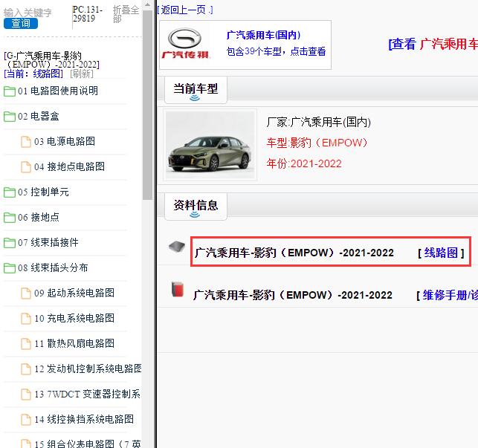Viewport: 478px width, 448px height.
Task: Open 10 充电系统电路图
Action: [x=74, y=319]
